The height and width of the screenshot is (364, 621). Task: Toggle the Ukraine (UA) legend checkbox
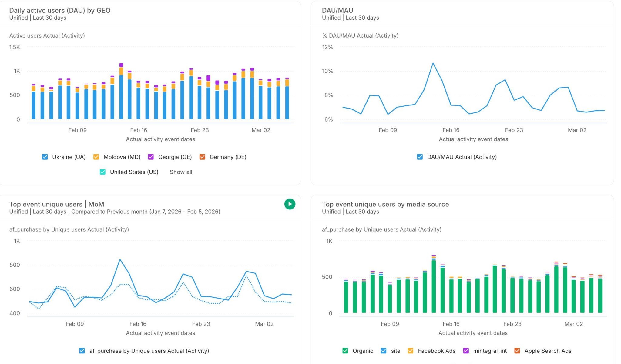[x=45, y=157]
